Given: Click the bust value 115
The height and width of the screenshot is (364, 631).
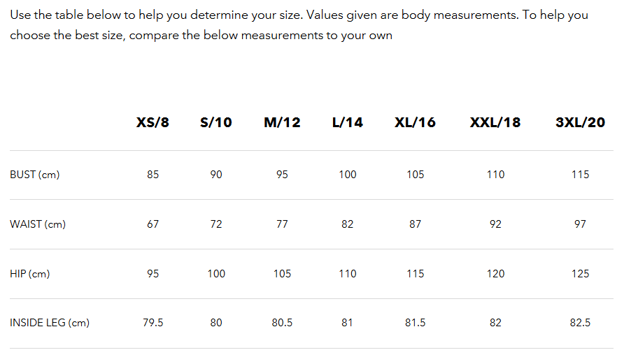Looking at the screenshot, I should point(580,175).
